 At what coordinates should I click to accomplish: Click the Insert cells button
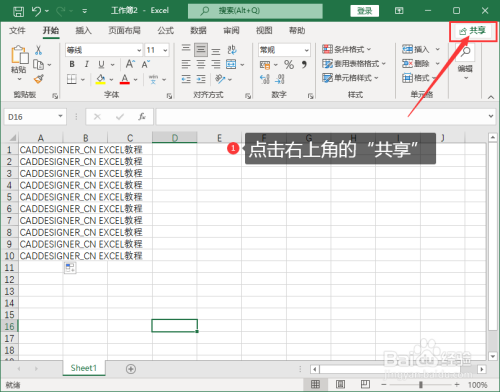pyautogui.click(x=416, y=49)
